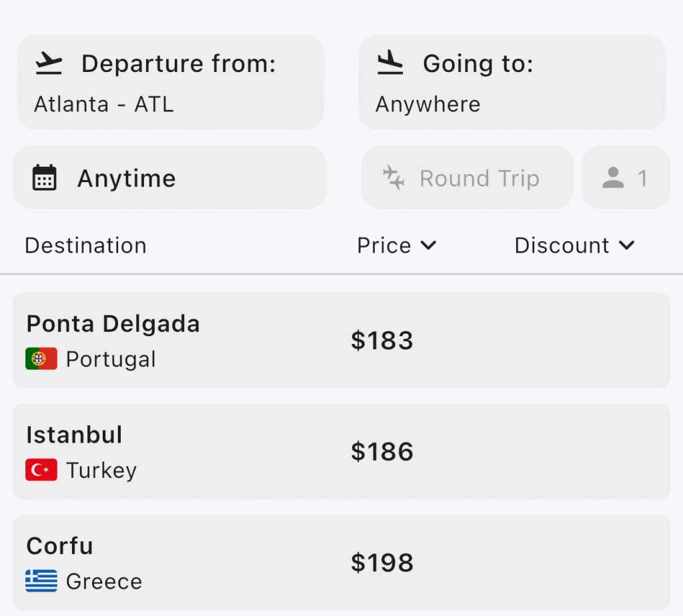Choose the Corfu $198 deal
Image resolution: width=683 pixels, height=616 pixels.
[341, 562]
